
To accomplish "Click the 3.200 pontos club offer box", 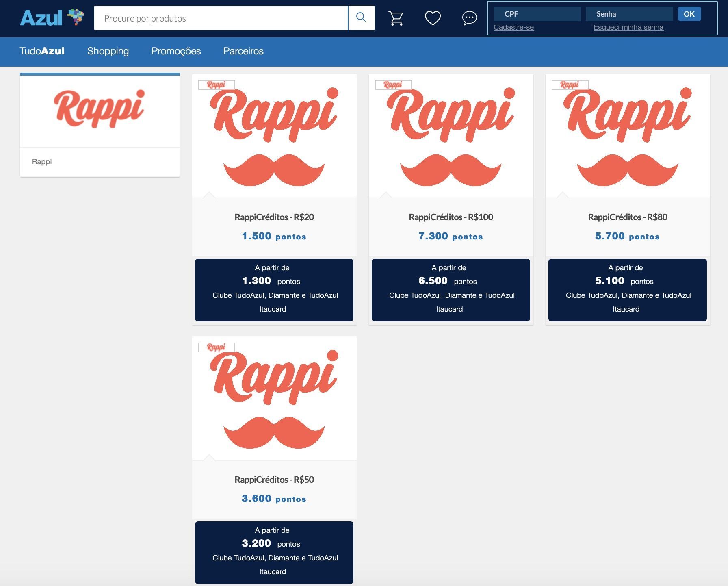I will (x=274, y=553).
